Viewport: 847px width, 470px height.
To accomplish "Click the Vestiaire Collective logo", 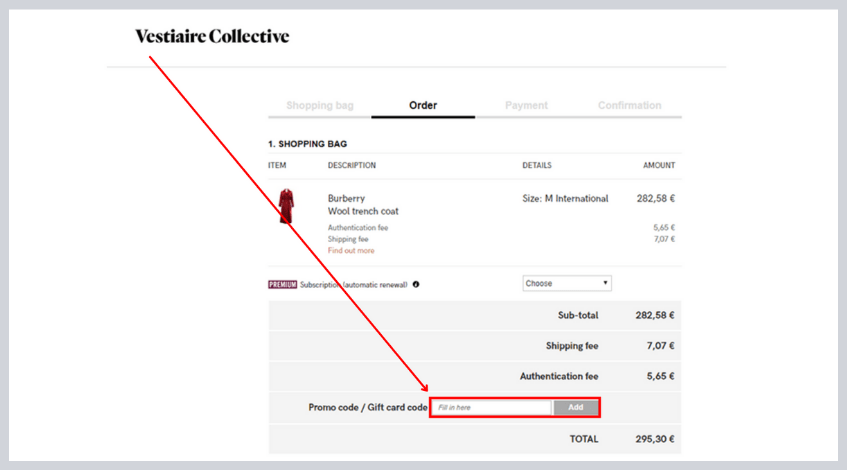I will click(x=212, y=37).
